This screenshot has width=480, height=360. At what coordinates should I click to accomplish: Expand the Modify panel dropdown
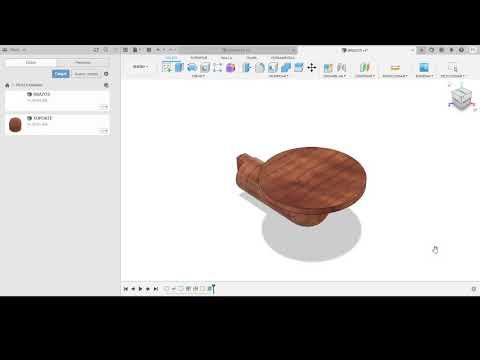coord(279,76)
